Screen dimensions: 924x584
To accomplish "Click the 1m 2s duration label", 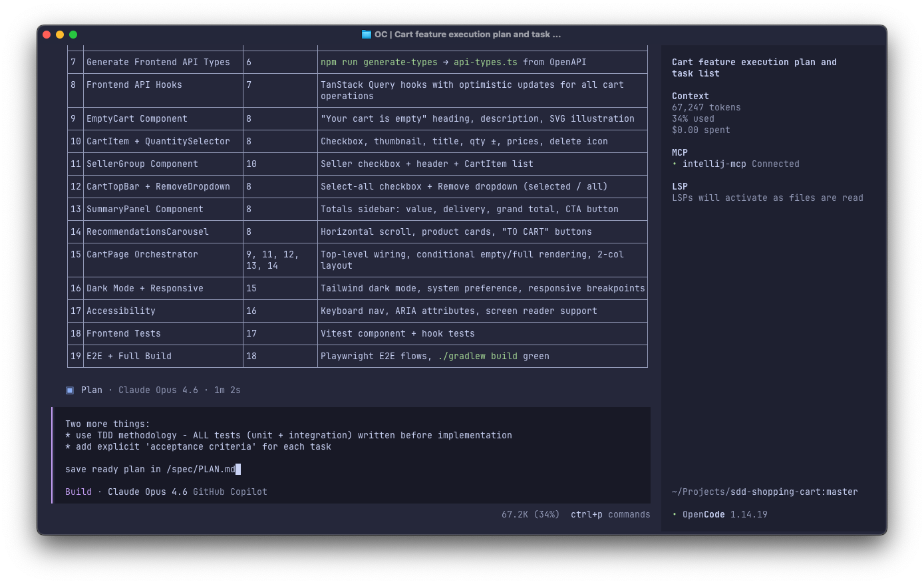I will (228, 390).
